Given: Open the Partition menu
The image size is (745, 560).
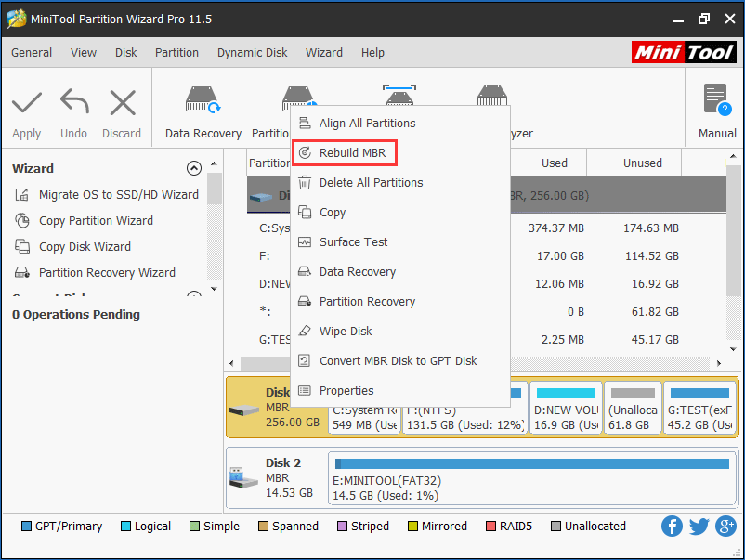Looking at the screenshot, I should [x=176, y=52].
